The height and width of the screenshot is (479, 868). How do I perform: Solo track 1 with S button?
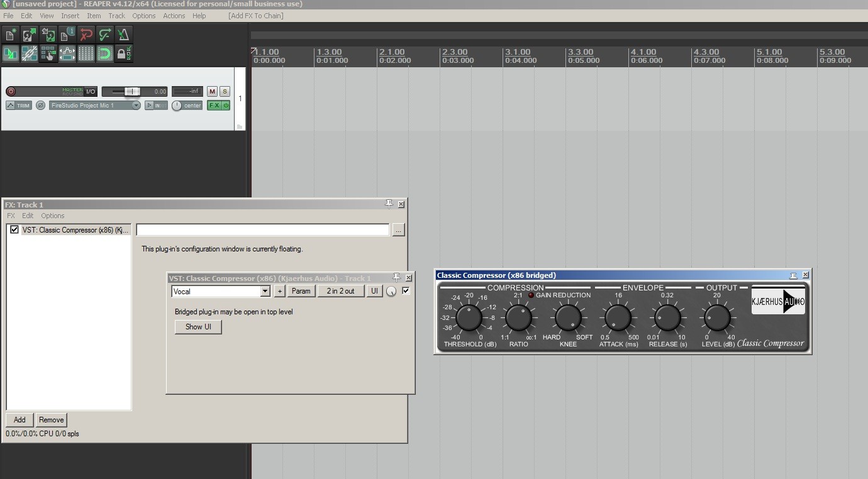pyautogui.click(x=225, y=92)
